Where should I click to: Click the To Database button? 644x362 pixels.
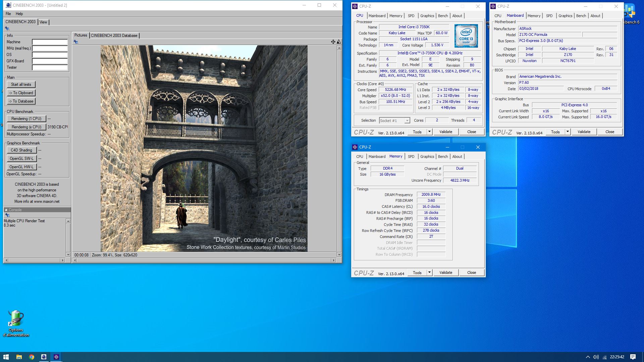[21, 101]
